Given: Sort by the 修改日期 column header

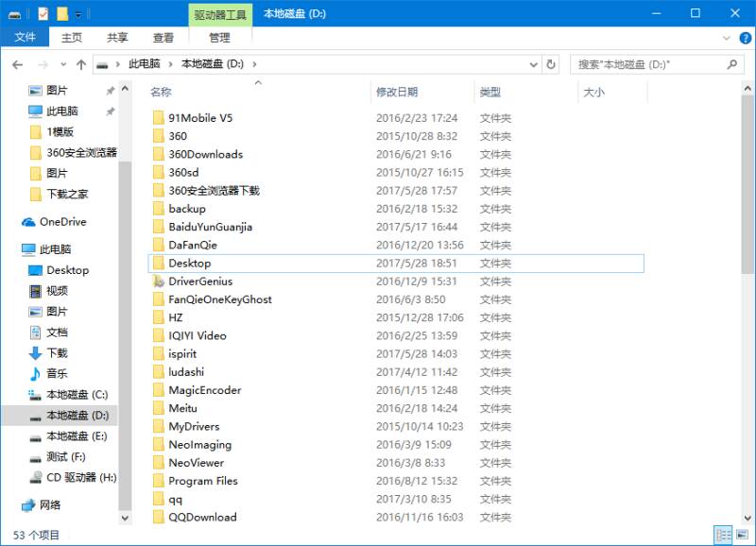Looking at the screenshot, I should click(x=396, y=92).
